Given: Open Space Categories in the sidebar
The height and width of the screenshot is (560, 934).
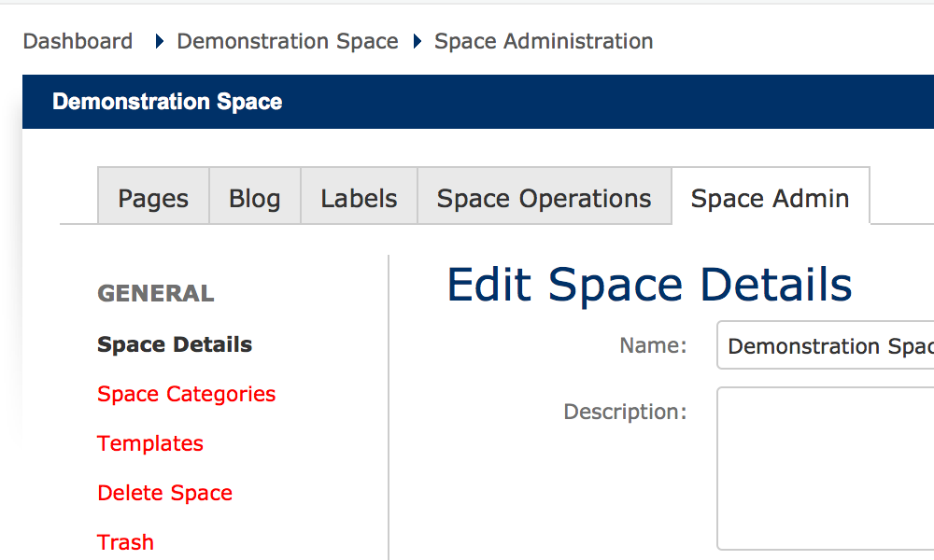Looking at the screenshot, I should 186,394.
